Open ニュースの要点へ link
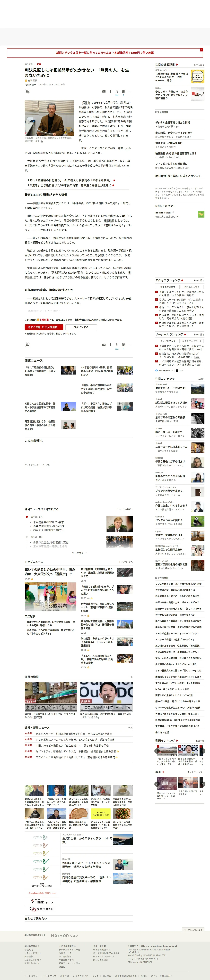This screenshot has height=980, width=210. coord(125,509)
